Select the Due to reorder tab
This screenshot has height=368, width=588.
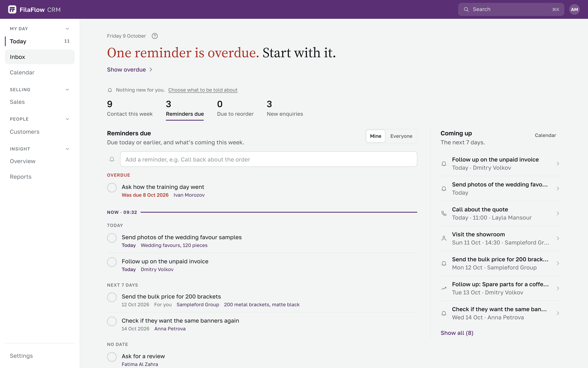tap(235, 109)
